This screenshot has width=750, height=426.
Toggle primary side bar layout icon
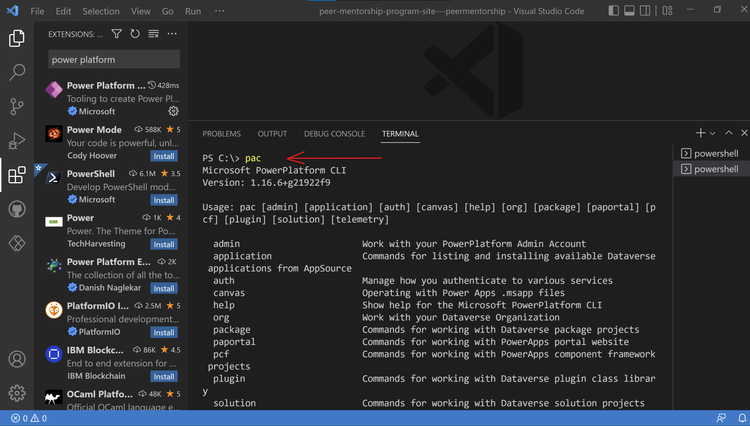(613, 11)
